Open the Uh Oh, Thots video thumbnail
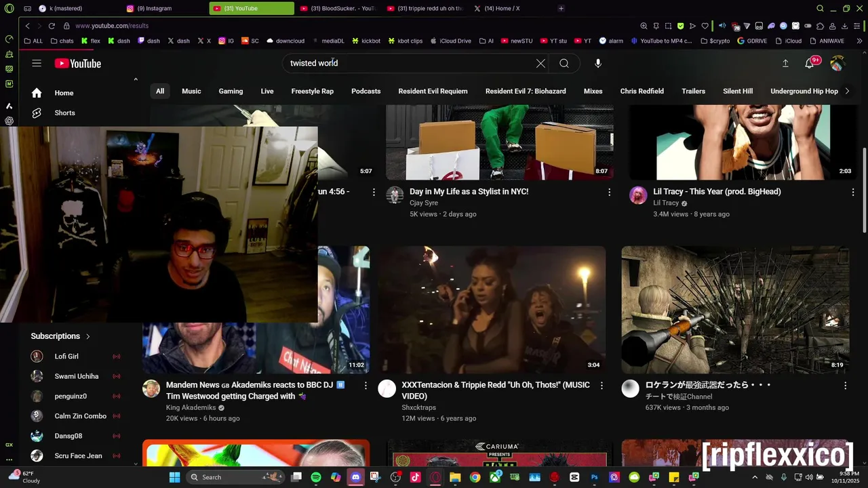868x488 pixels. click(492, 310)
